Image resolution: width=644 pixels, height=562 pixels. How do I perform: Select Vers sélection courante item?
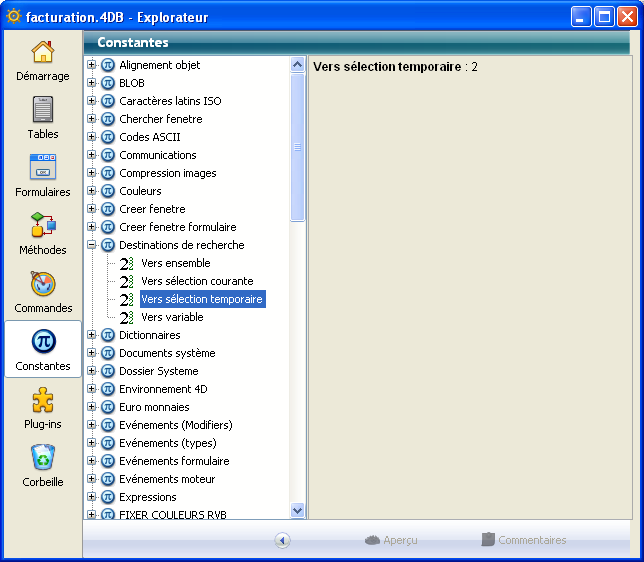[x=196, y=281]
